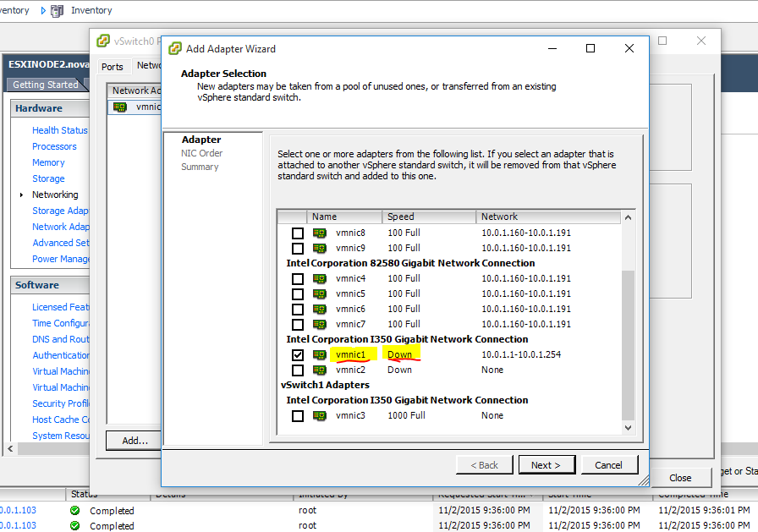Image resolution: width=758 pixels, height=532 pixels.
Task: Click the vmnic8 network card icon
Action: (320, 233)
